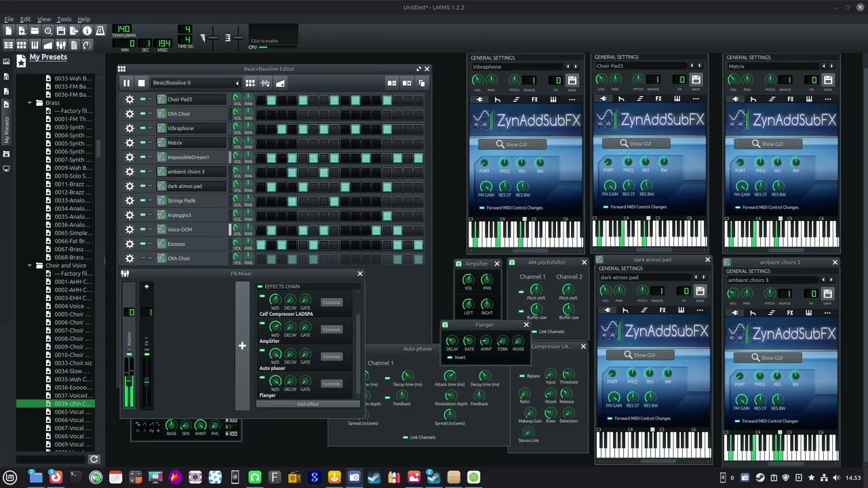Show the Controller Rack toolbar icon
Screen dimensions: 868x488
[x=87, y=45]
